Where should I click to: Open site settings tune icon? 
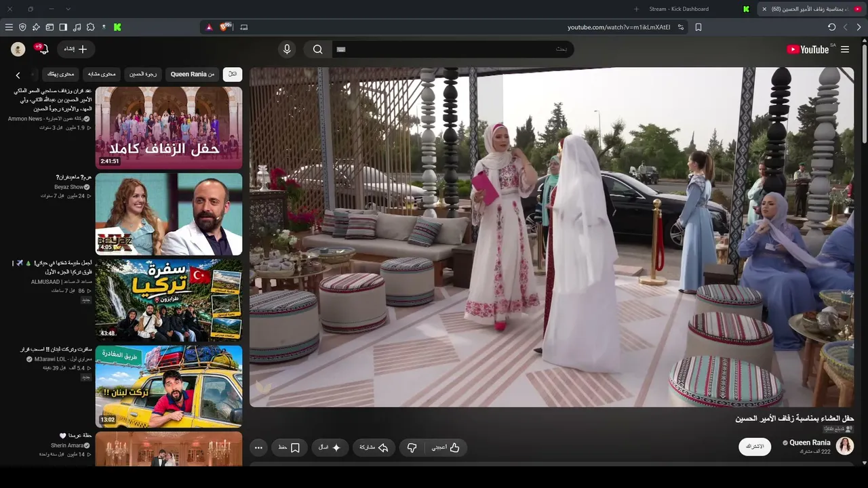[x=681, y=27]
